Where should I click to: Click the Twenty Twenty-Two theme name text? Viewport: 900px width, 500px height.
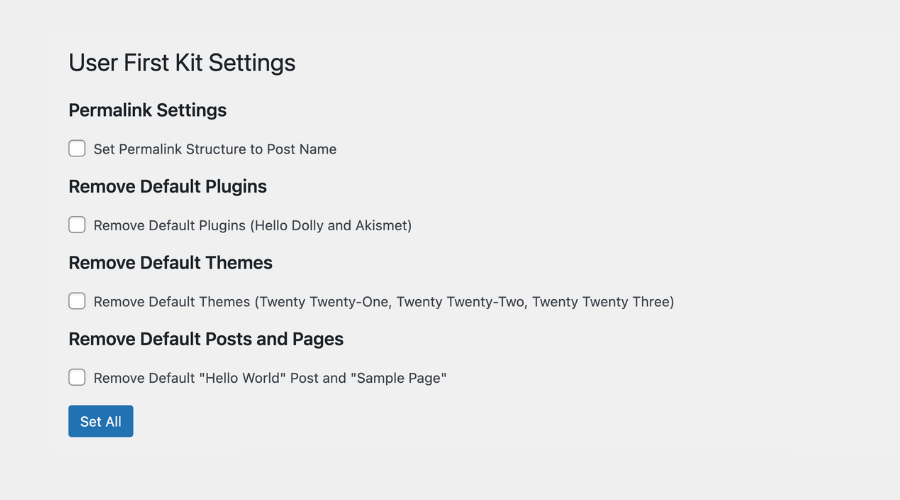[x=459, y=301]
